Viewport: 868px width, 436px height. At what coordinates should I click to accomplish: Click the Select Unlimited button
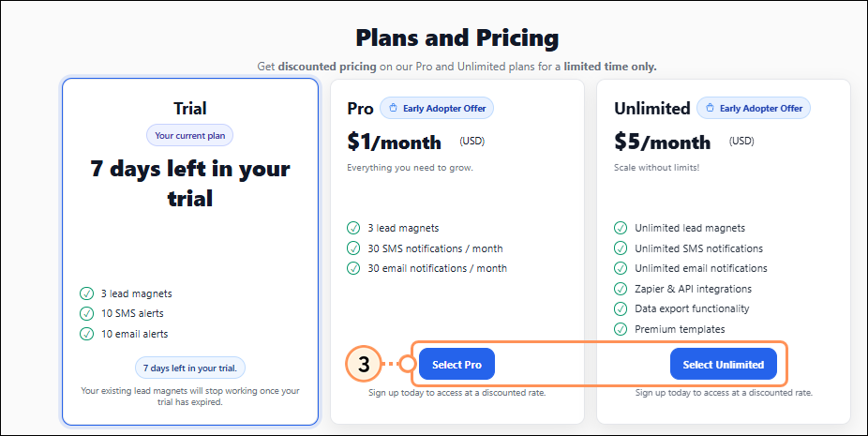tap(724, 365)
